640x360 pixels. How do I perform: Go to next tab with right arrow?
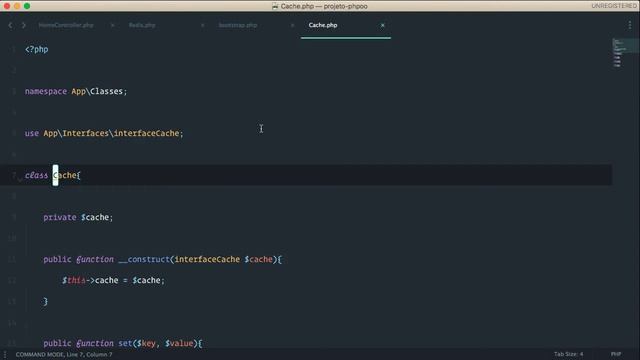coord(24,25)
